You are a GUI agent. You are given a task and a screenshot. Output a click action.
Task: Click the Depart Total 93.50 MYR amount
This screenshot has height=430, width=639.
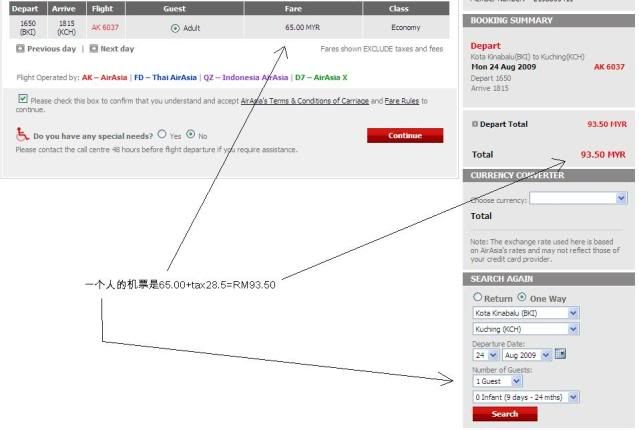(x=607, y=124)
